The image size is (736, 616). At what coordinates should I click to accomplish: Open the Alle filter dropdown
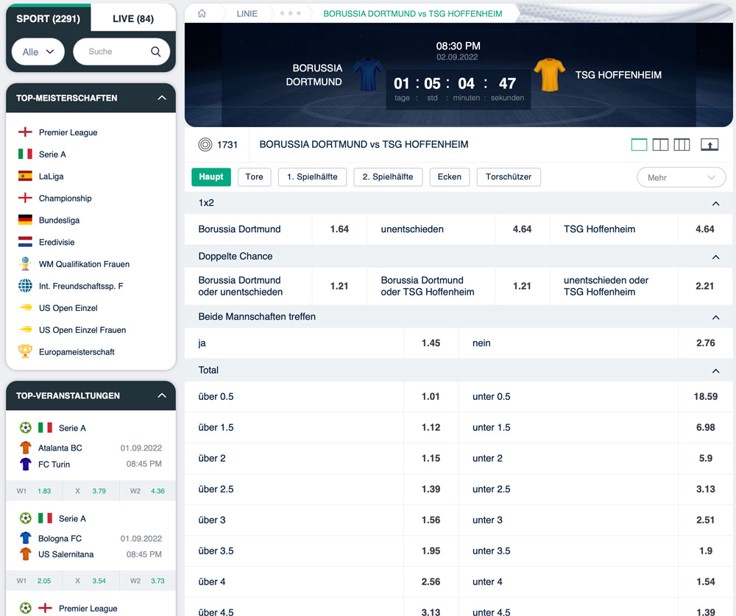pos(38,52)
